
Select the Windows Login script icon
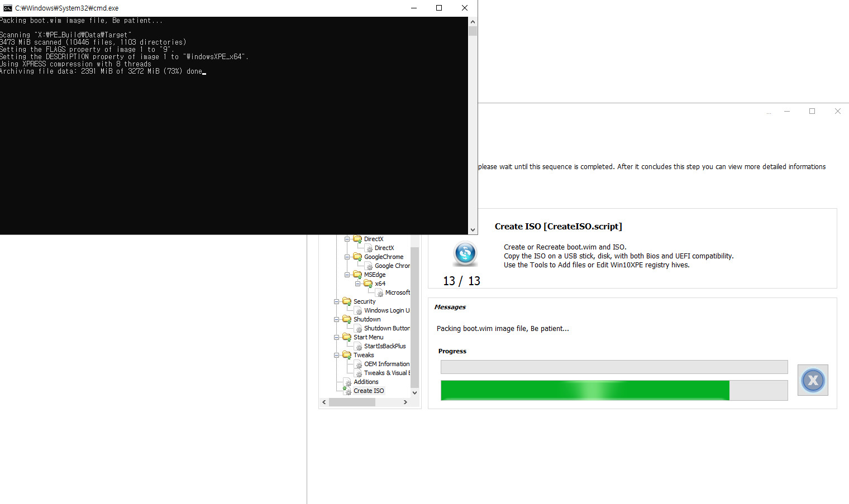[x=359, y=311]
